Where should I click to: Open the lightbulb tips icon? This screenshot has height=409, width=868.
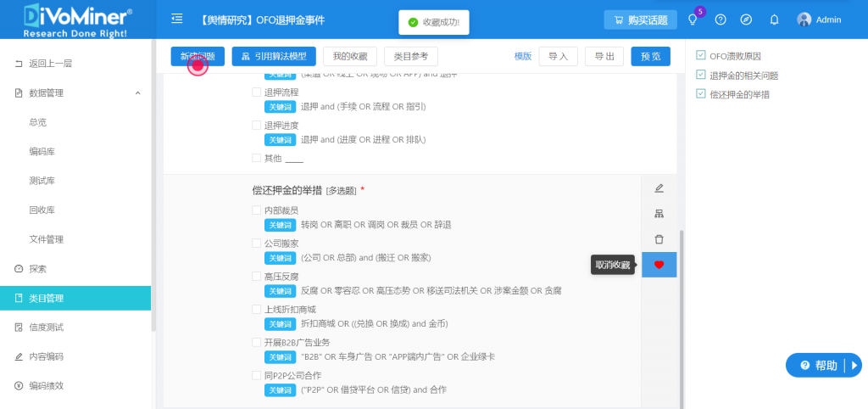pos(692,20)
